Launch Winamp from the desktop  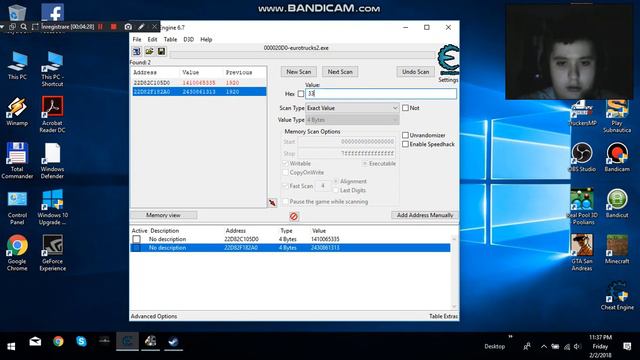(x=17, y=112)
